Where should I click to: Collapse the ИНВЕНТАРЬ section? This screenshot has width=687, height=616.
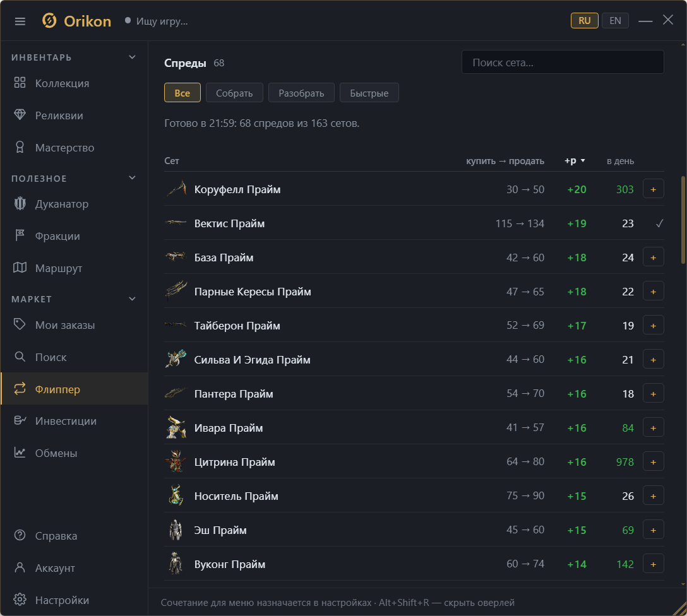tap(133, 57)
